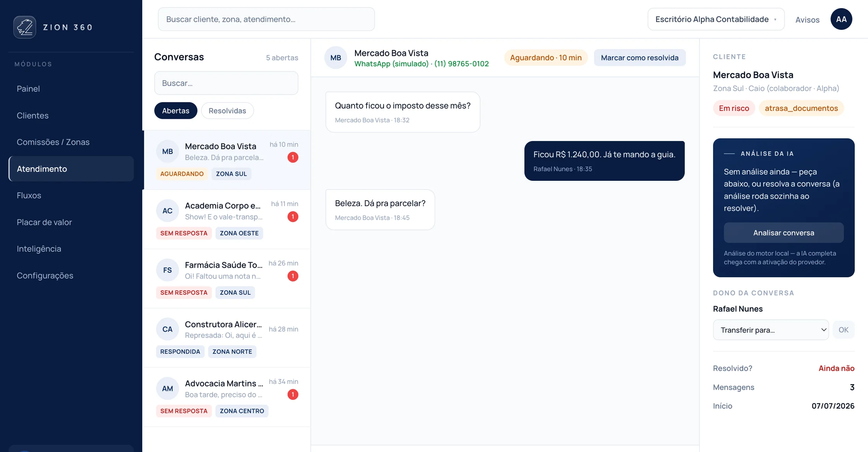Focus the Buscar conversations search field

point(226,83)
